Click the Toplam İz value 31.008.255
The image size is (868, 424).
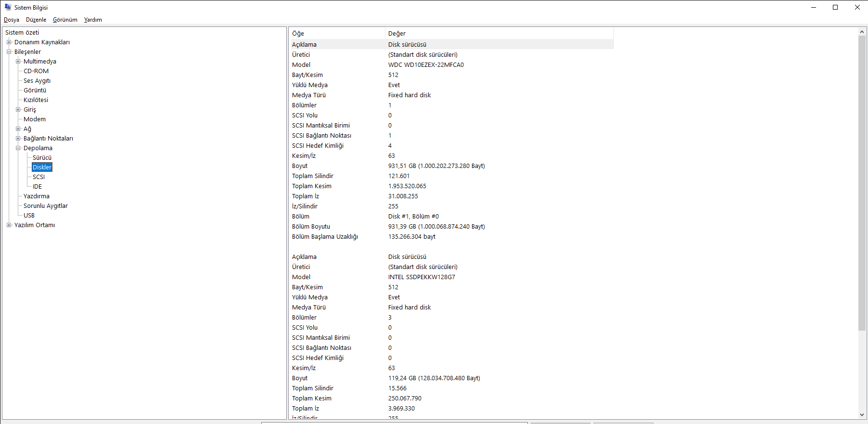coord(403,196)
